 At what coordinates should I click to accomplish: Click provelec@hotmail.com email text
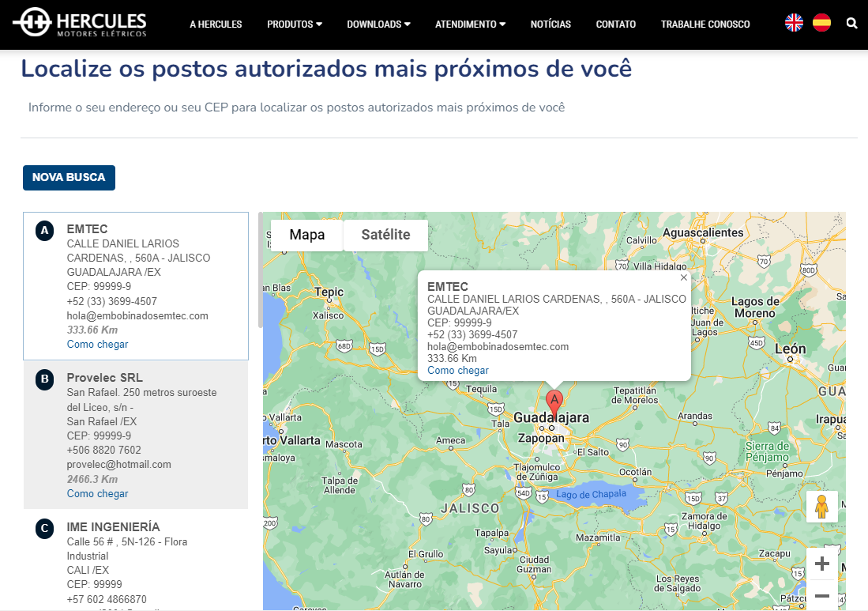click(119, 464)
